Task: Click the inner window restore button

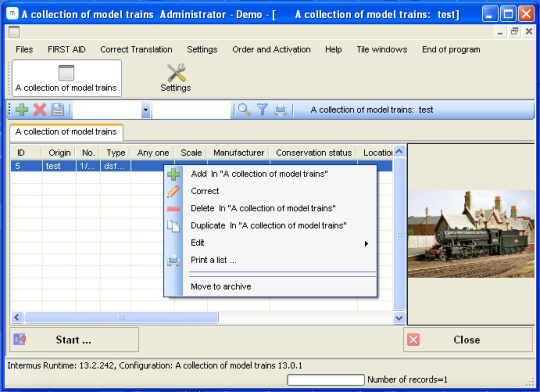Action: point(515,31)
